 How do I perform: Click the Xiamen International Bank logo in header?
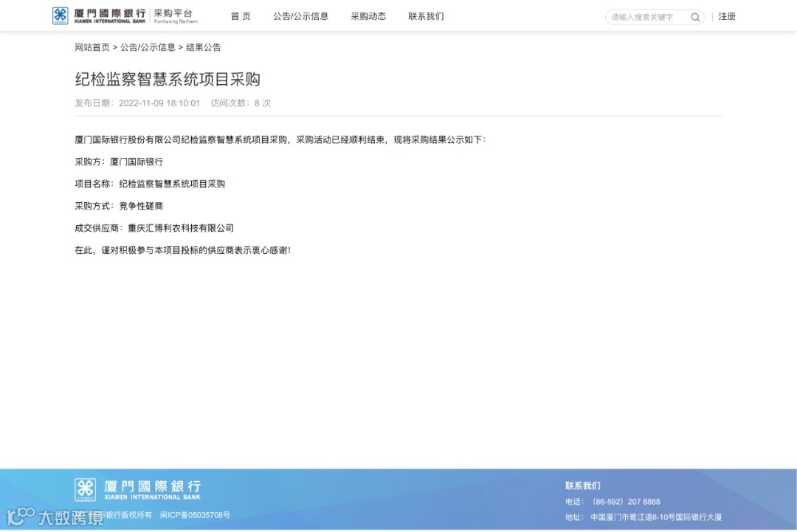[99, 15]
